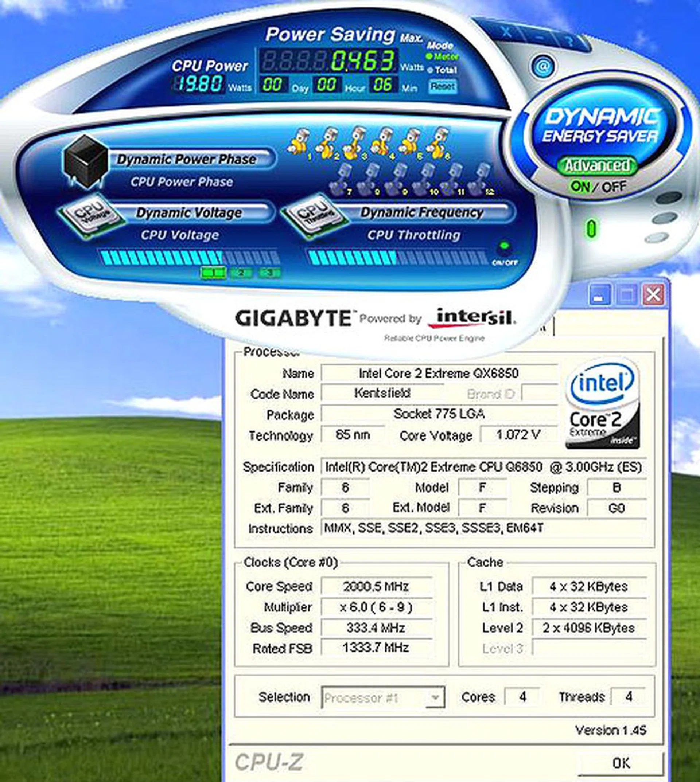Select voltage level 2 indicator
The height and width of the screenshot is (782, 700).
[241, 273]
